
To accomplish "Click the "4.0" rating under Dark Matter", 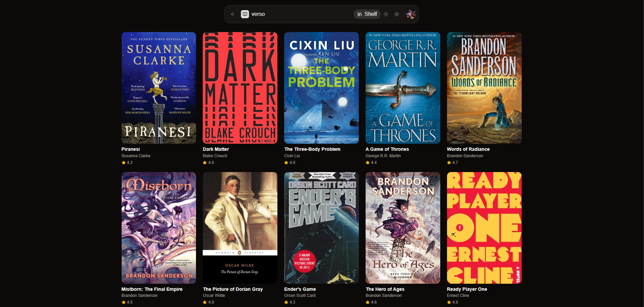I will point(211,163).
